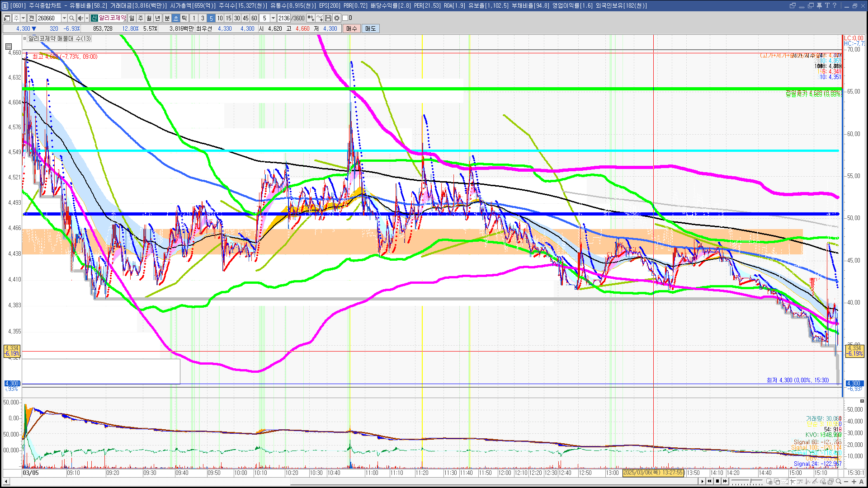Image resolution: width=868 pixels, height=488 pixels.
Task: Select the 일 (daily) period tab
Action: click(x=132, y=18)
